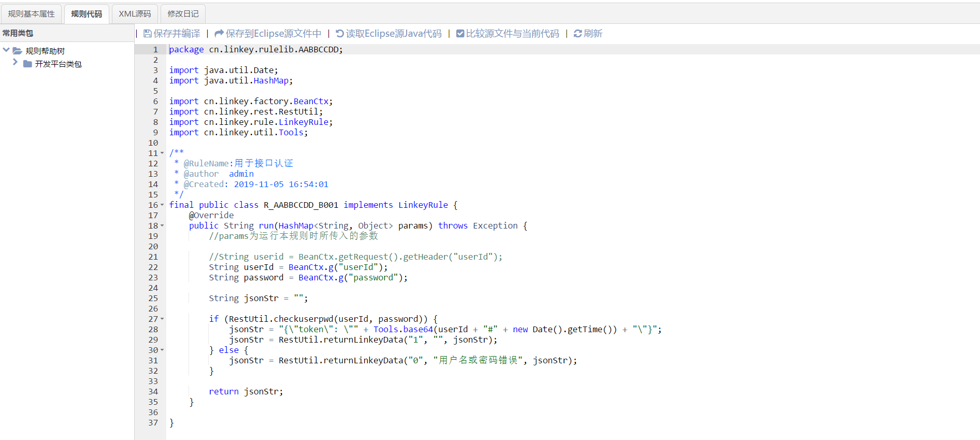Screen dimensions: 980x440
Task: Click 'LinkeyRule' in the import line 8
Action: coord(304,122)
